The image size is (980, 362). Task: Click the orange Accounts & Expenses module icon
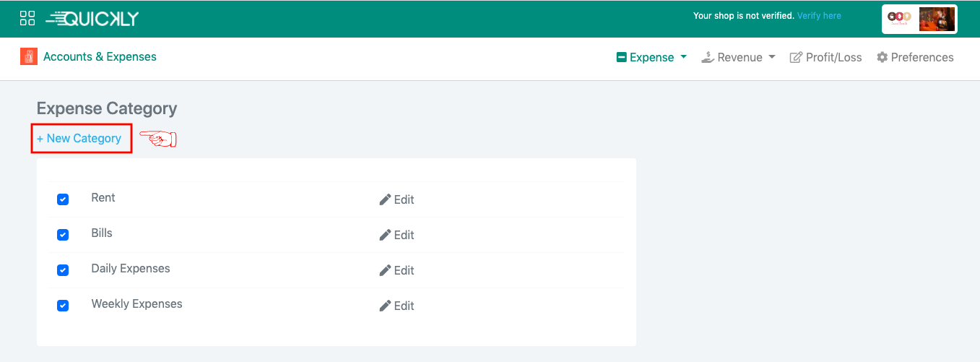pyautogui.click(x=28, y=56)
